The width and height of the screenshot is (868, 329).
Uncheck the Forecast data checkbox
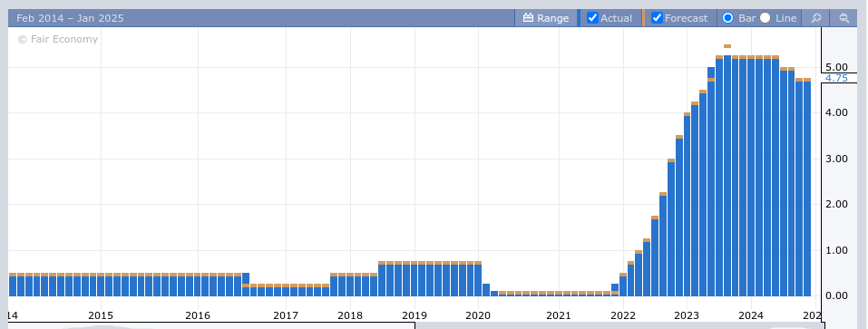tap(657, 18)
